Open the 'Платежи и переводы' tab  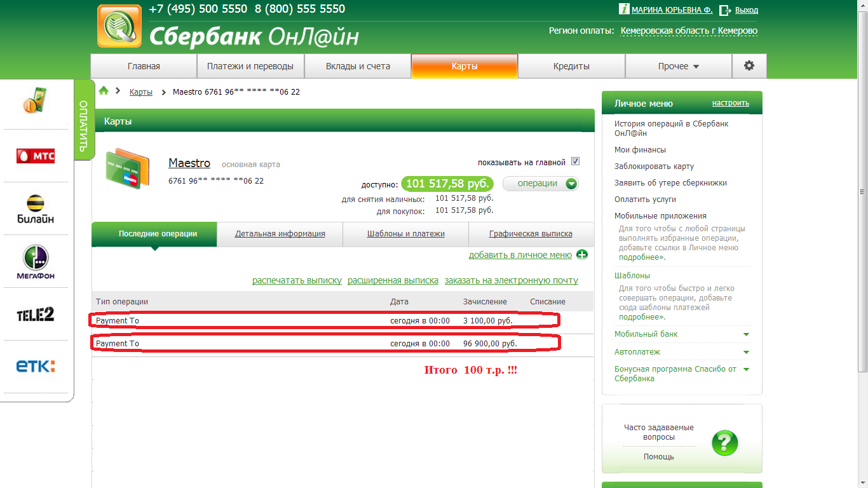coord(250,66)
